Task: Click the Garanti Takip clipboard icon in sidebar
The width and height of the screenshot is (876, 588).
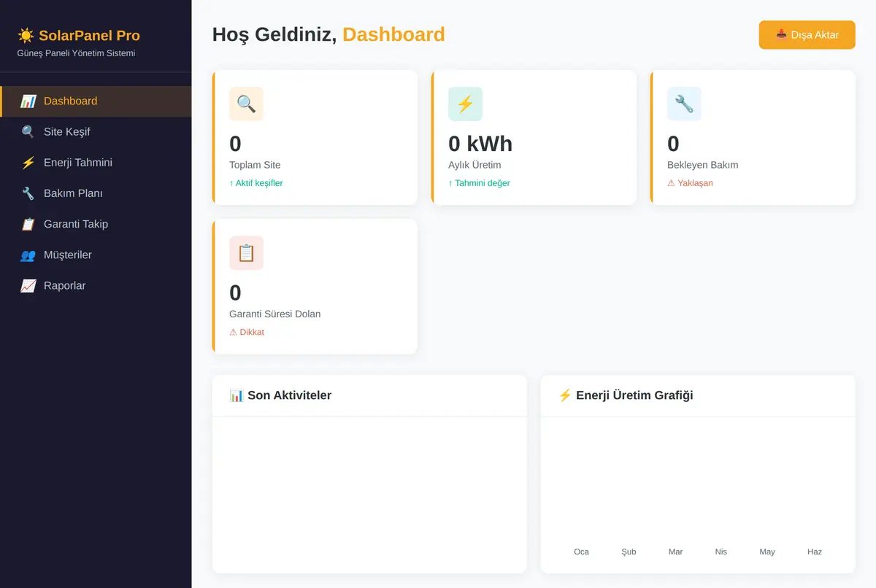Action: [28, 224]
